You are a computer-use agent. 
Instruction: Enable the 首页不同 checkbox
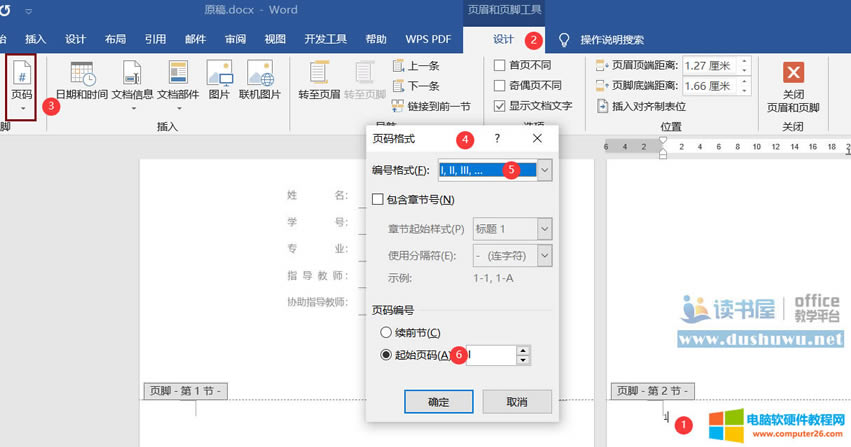coord(500,65)
